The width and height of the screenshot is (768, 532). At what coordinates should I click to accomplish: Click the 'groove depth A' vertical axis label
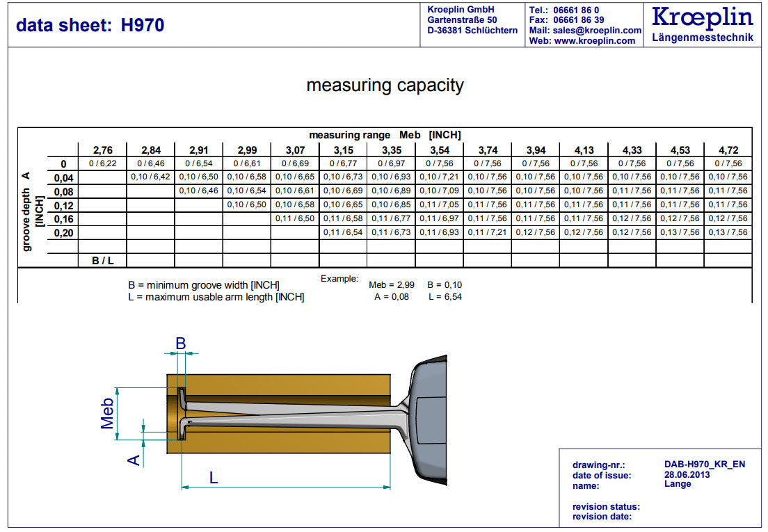coord(27,211)
